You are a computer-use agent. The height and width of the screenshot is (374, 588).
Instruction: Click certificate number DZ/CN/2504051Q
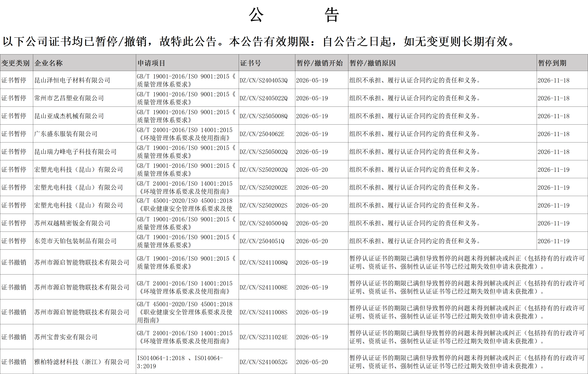point(262,241)
